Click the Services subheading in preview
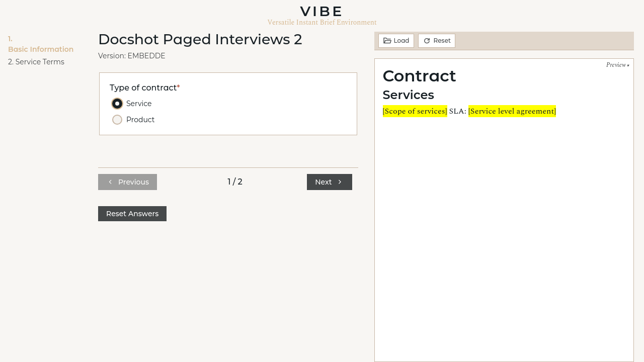The image size is (644, 362). pos(408,95)
